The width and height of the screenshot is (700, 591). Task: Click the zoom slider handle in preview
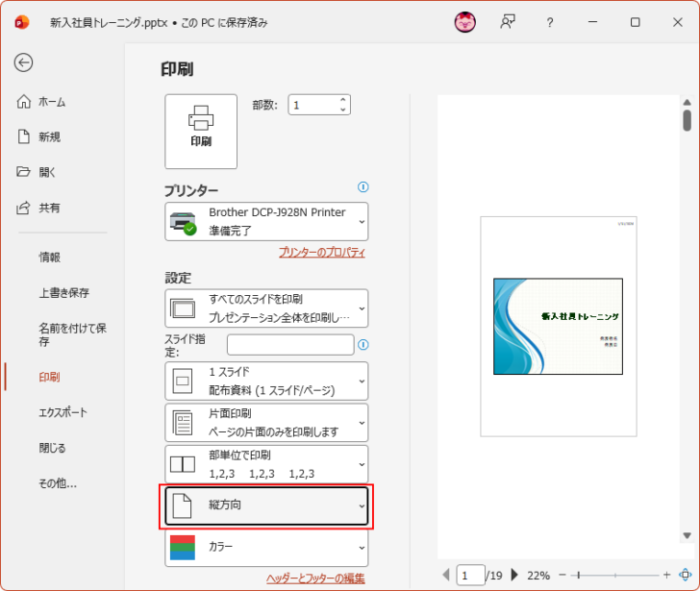coord(579,575)
